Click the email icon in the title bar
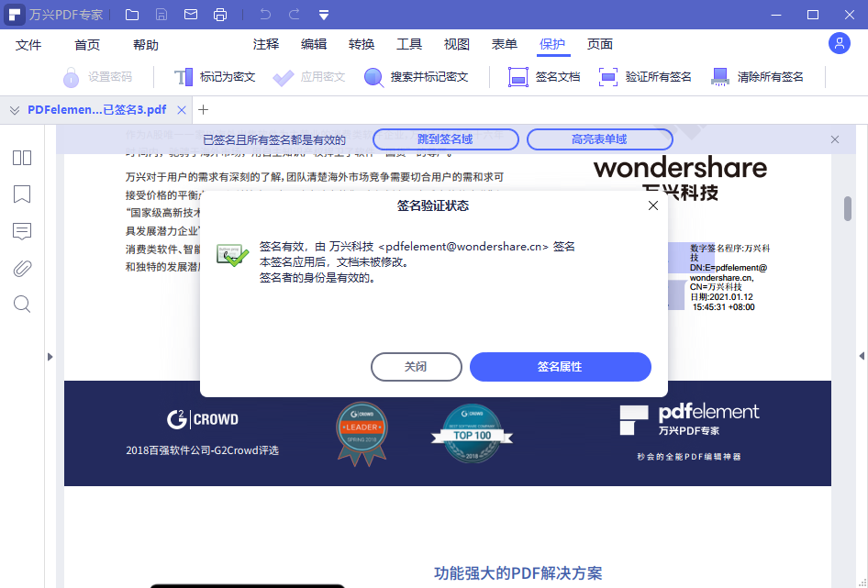This screenshot has height=588, width=868. [x=189, y=14]
